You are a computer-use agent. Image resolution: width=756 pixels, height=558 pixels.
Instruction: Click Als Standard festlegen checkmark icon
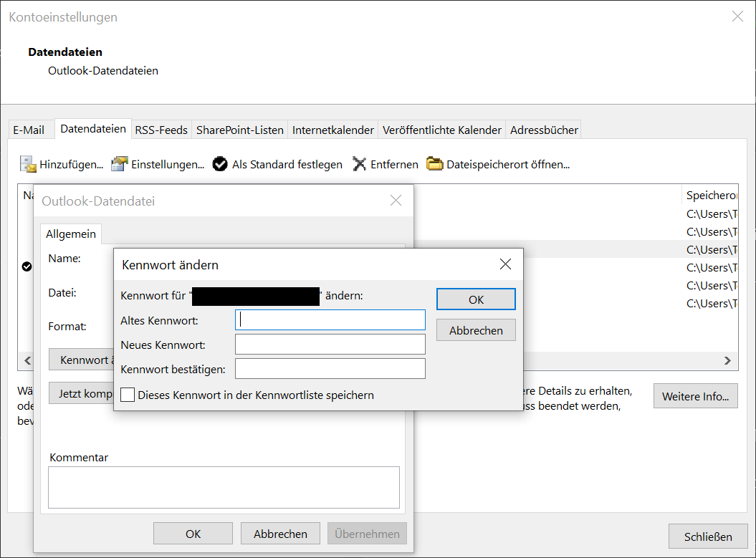click(220, 164)
